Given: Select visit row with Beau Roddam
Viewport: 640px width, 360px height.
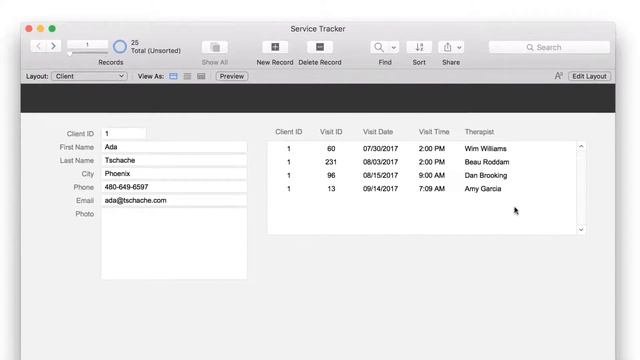Looking at the screenshot, I should pyautogui.click(x=422, y=162).
